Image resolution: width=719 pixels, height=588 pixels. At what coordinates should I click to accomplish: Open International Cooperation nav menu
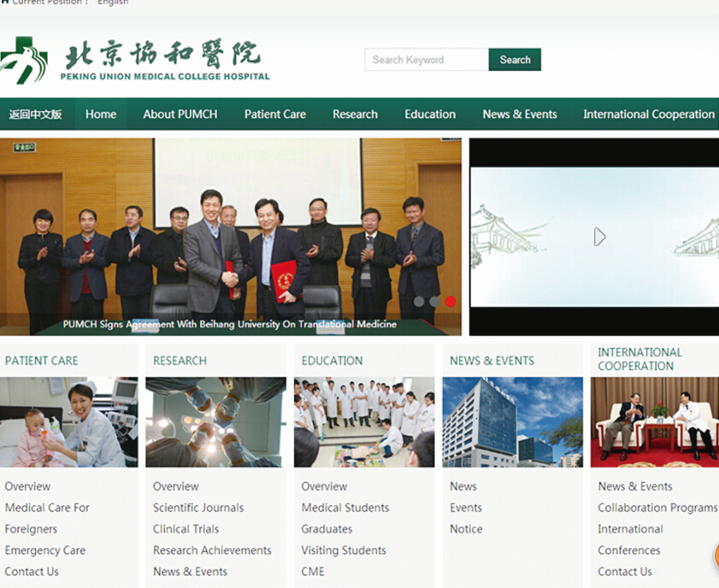(649, 115)
